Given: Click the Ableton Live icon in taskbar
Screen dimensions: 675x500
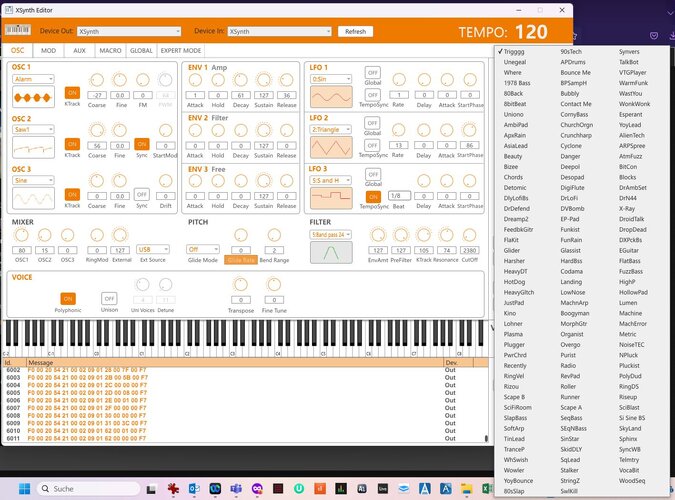Looking at the screenshot, I should pos(383,489).
